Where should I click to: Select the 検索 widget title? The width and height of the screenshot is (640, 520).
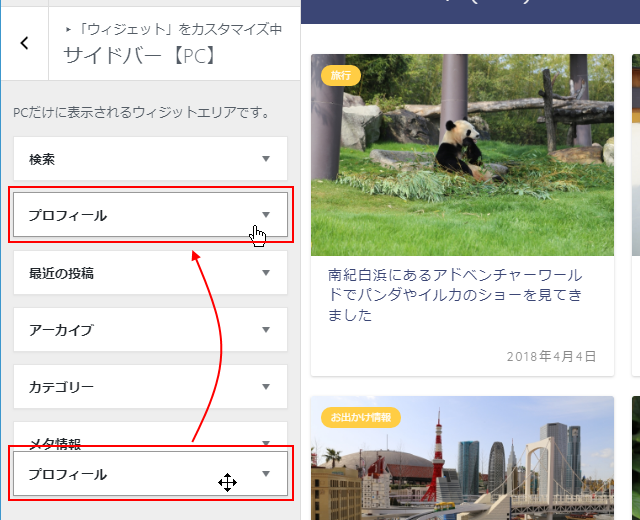pos(42,160)
